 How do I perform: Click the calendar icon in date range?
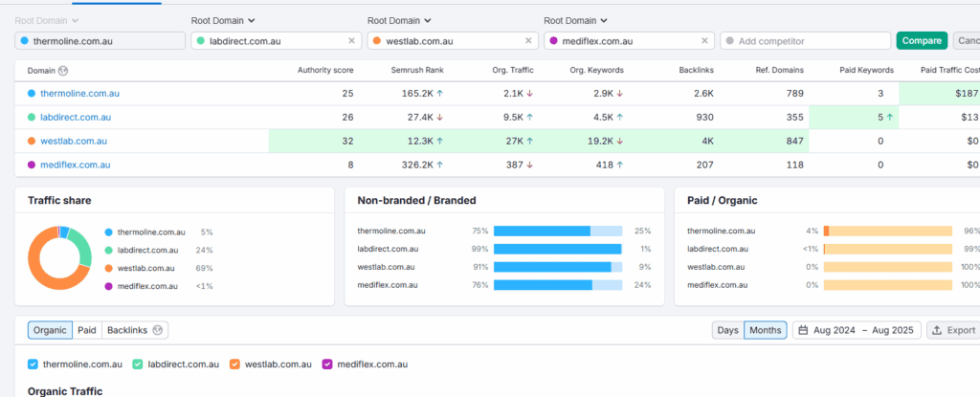click(x=802, y=330)
